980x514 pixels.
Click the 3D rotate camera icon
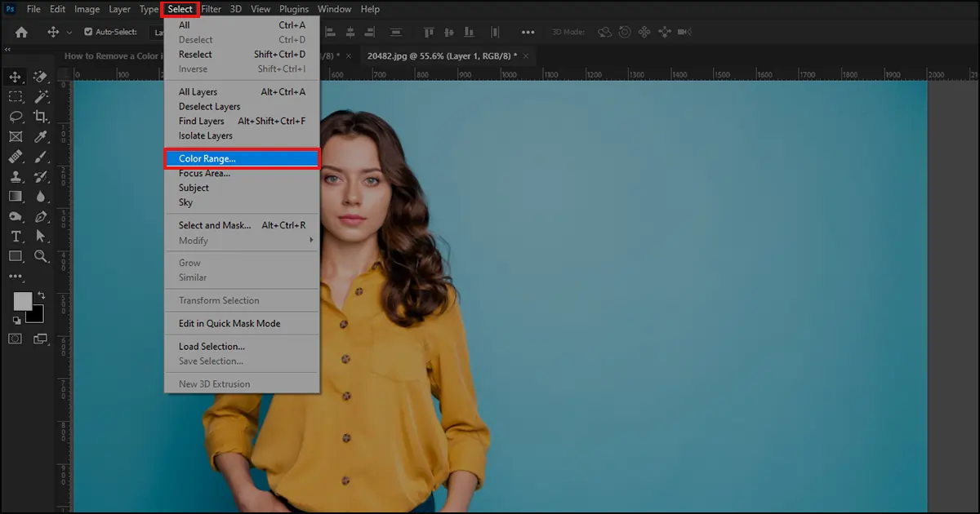pyautogui.click(x=605, y=32)
